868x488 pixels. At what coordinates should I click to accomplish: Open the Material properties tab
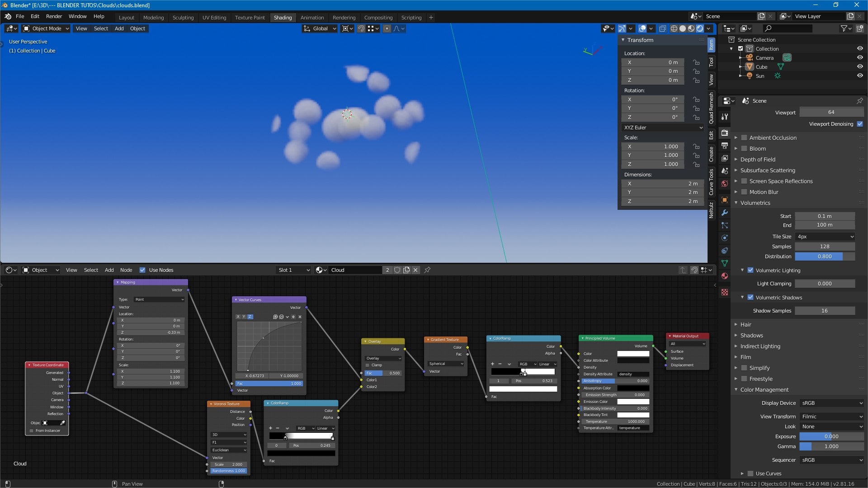point(725,276)
